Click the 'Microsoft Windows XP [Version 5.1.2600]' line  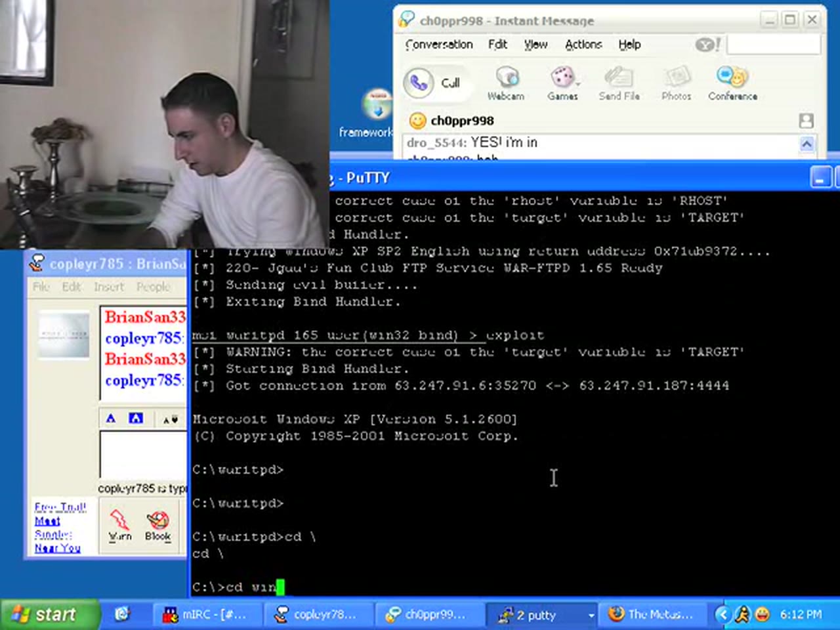(354, 419)
